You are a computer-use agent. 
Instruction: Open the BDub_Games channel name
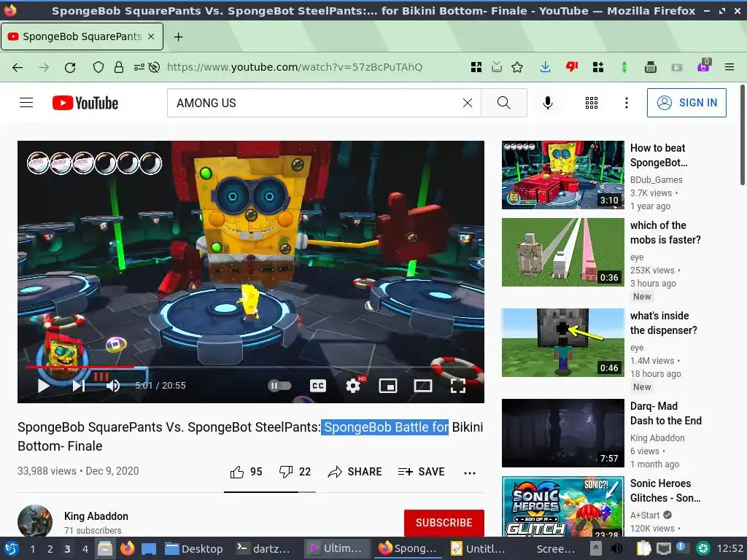coord(656,179)
